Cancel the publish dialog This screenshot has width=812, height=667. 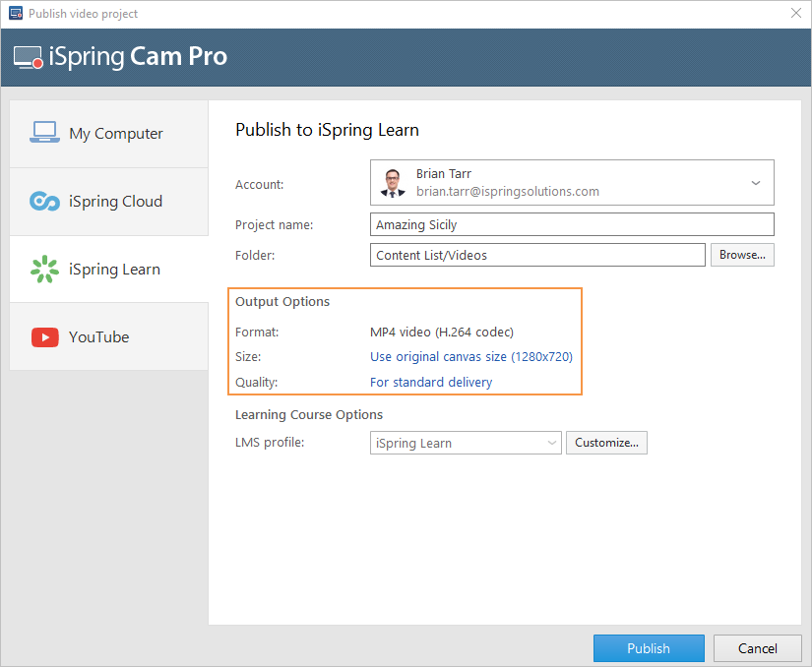click(757, 648)
